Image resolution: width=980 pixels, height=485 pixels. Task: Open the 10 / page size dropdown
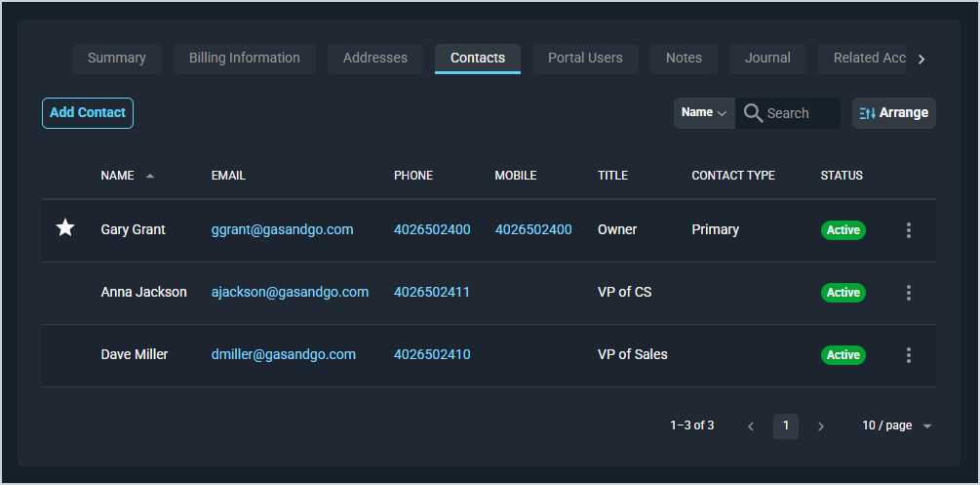pos(897,426)
